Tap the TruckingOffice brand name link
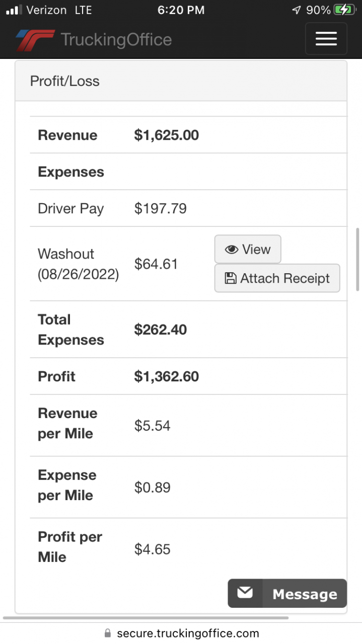 pos(116,40)
